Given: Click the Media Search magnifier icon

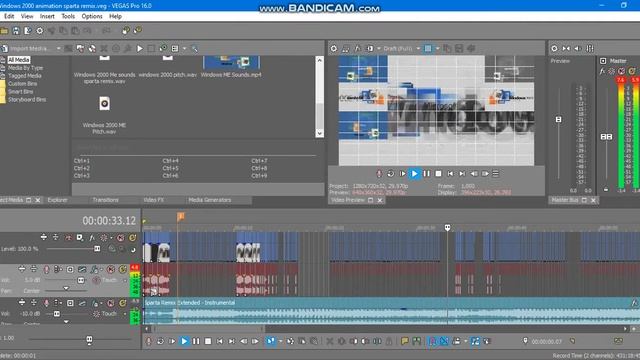Looking at the screenshot, I should (194, 49).
